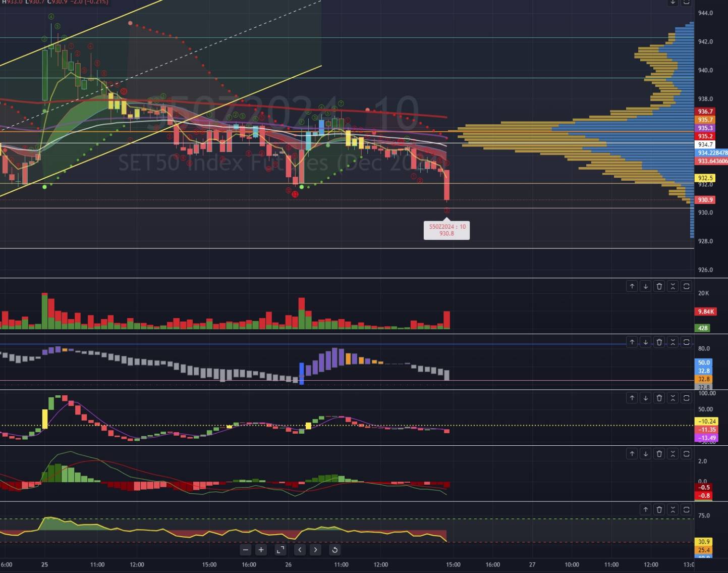Click the 27 date on time axis
The width and height of the screenshot is (728, 573).
532,564
